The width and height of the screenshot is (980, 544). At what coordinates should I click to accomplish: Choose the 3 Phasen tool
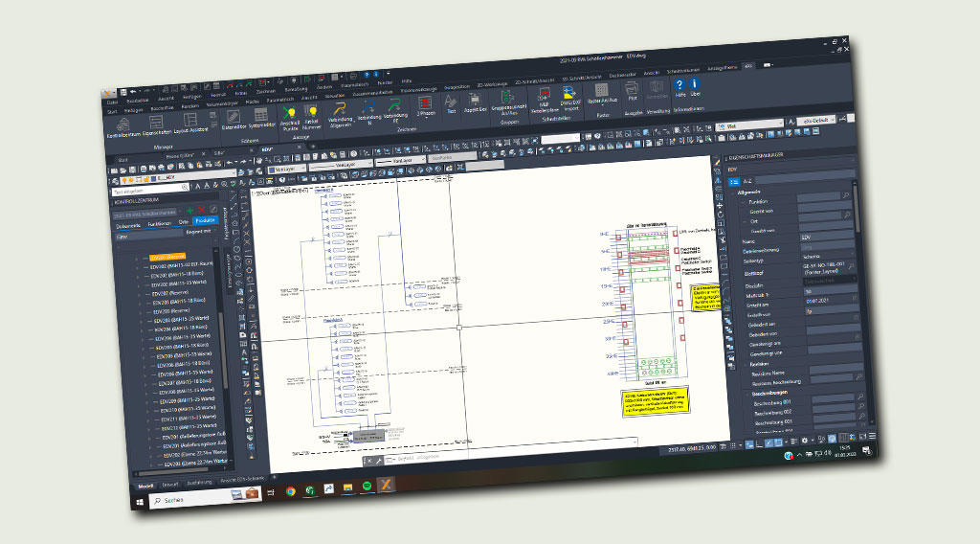coord(425,104)
